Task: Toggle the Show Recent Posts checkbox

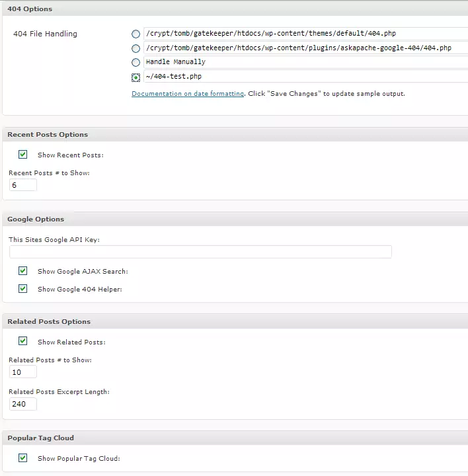Action: coord(23,155)
